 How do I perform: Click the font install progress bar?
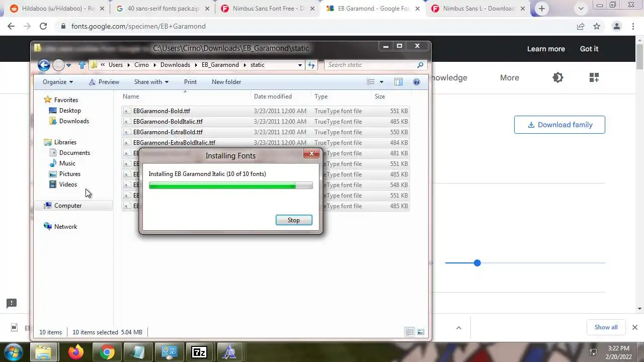click(x=230, y=186)
